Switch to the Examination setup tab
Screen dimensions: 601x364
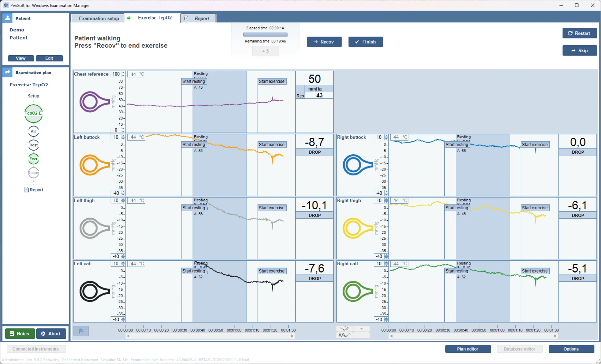99,18
